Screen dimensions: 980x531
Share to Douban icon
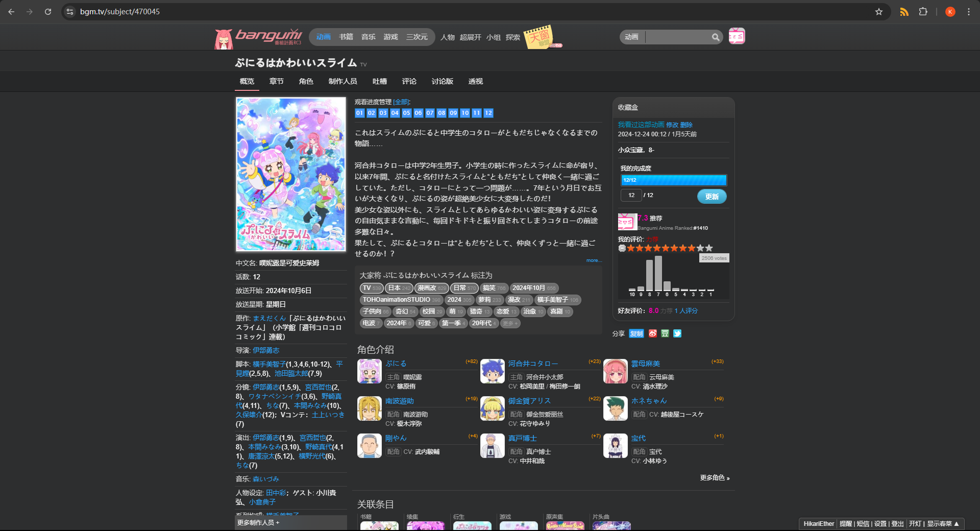(x=665, y=333)
